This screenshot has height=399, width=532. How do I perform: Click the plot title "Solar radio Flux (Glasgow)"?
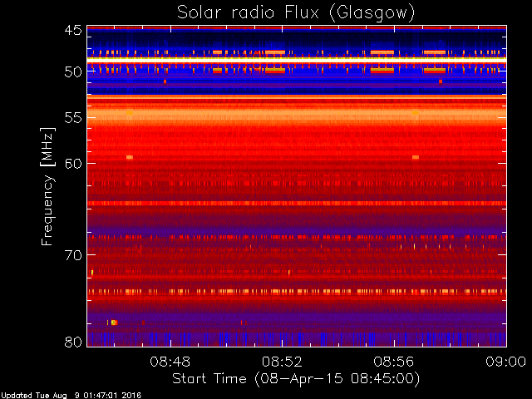coord(296,13)
